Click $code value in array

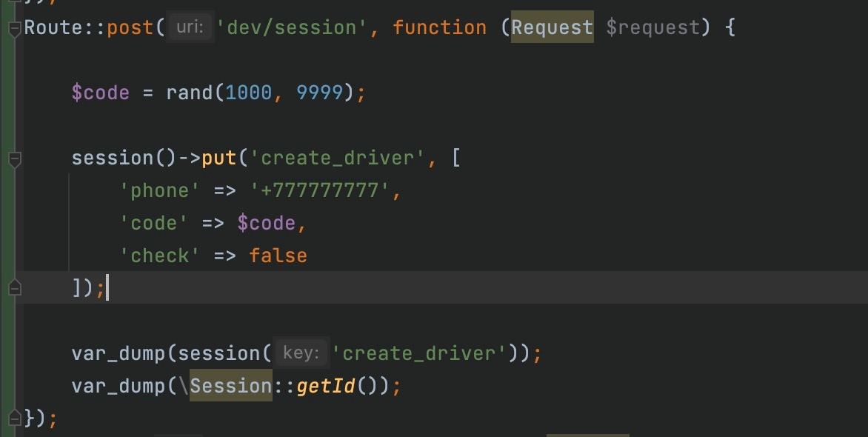267,223
